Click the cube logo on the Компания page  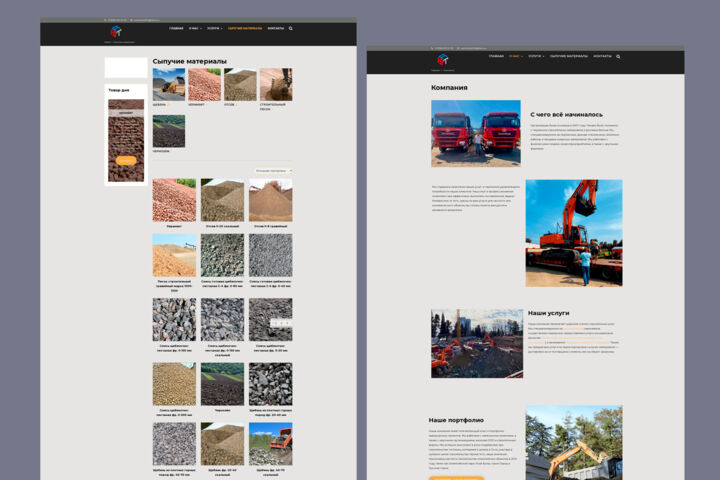pos(443,59)
